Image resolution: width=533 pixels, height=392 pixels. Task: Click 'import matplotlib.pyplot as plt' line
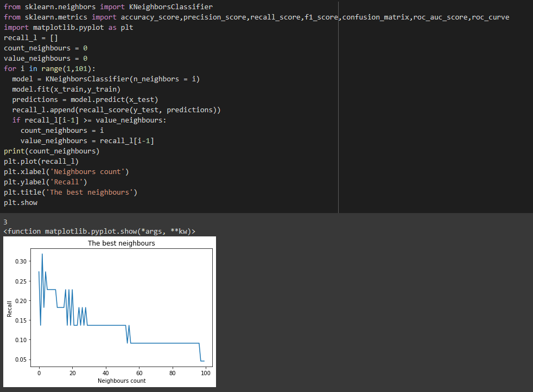click(x=68, y=28)
